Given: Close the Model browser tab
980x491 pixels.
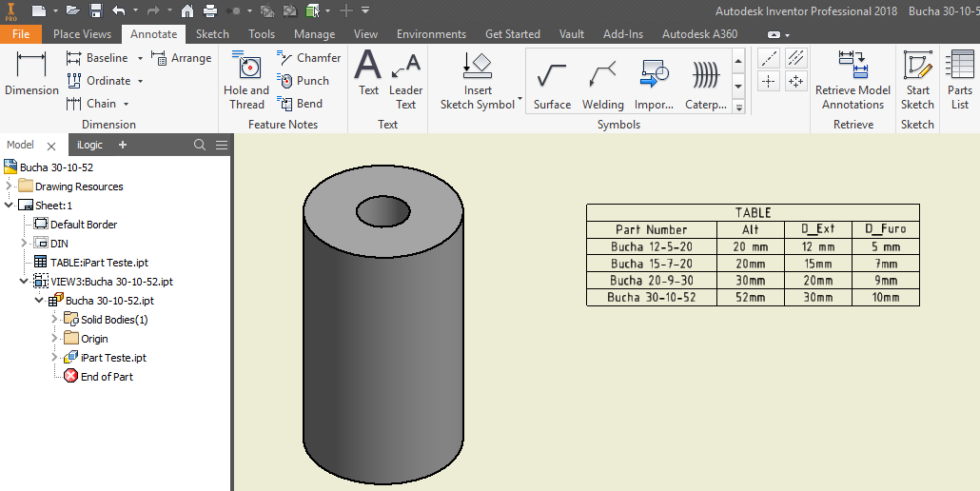Looking at the screenshot, I should (x=51, y=146).
